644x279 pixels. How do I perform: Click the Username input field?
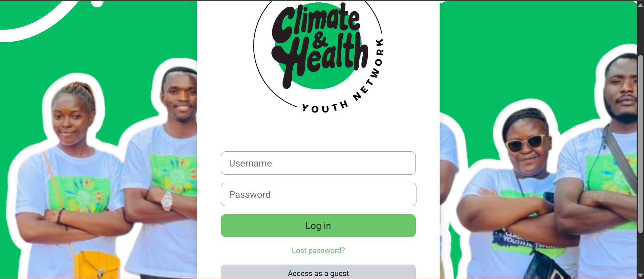pos(318,163)
